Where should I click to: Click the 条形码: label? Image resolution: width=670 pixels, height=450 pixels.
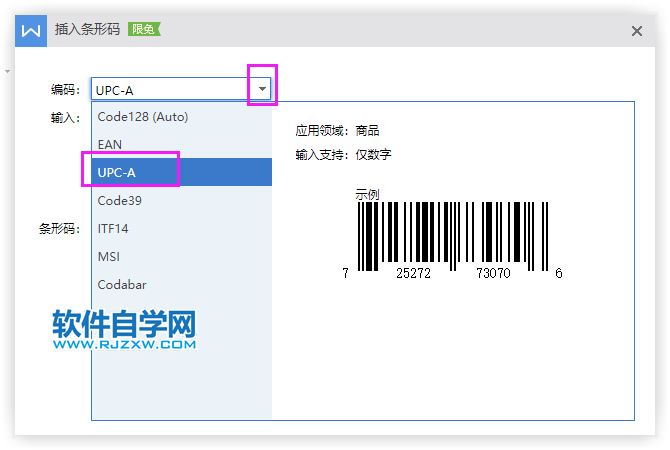pos(59,229)
